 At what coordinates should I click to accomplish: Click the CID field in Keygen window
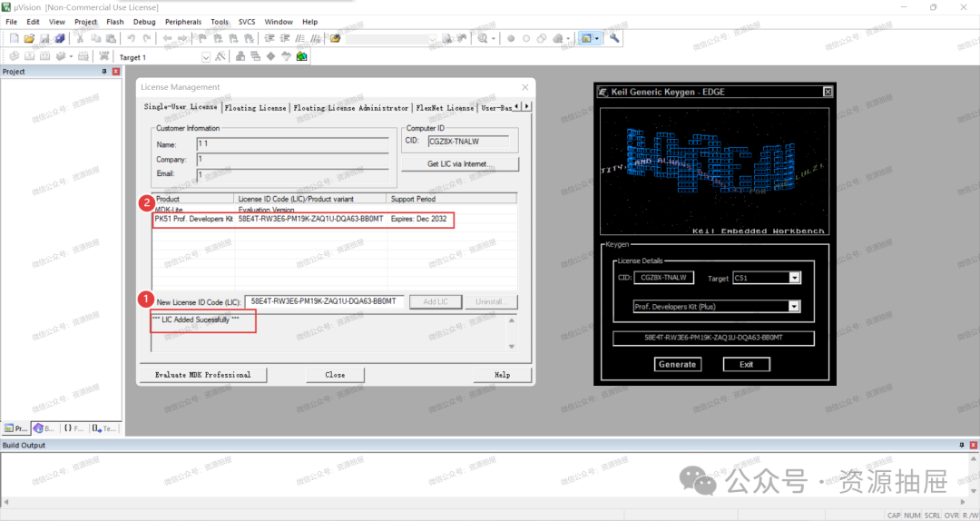(x=663, y=278)
